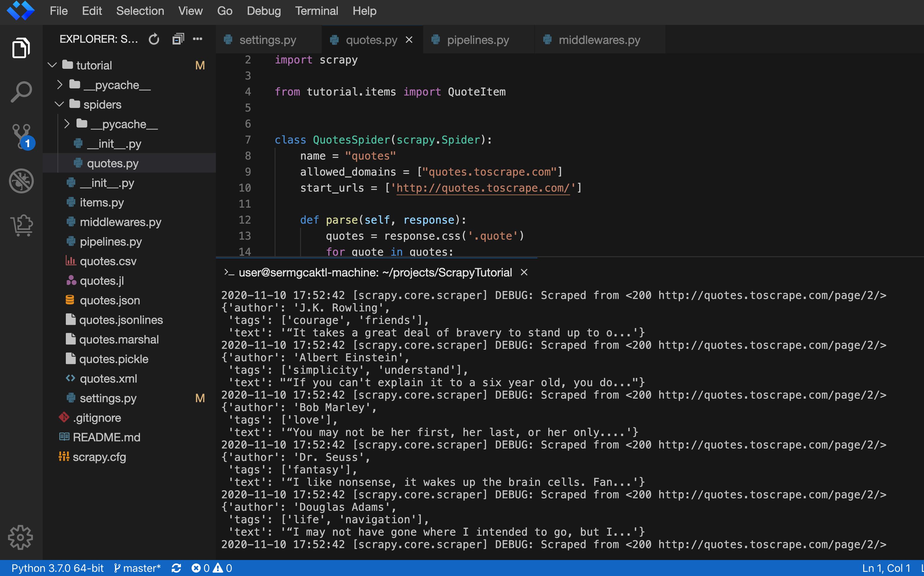Open quotes.csv in the file tree
924x576 pixels.
click(x=130, y=261)
